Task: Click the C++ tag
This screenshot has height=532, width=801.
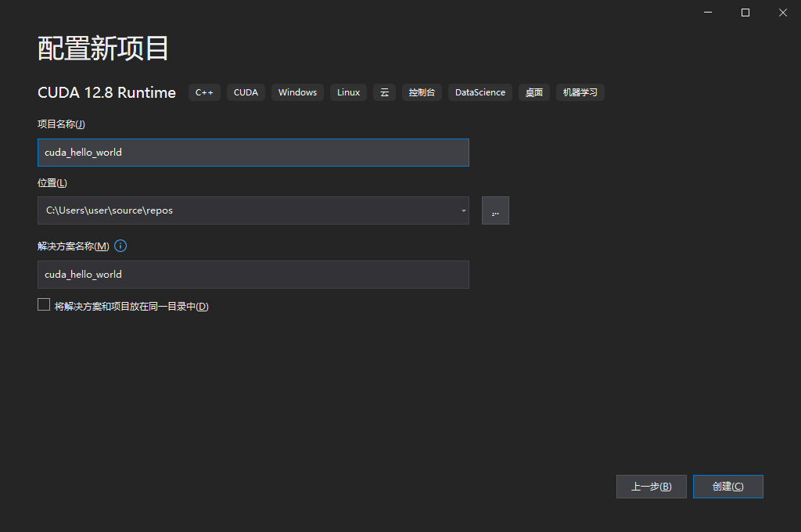Action: pos(204,92)
